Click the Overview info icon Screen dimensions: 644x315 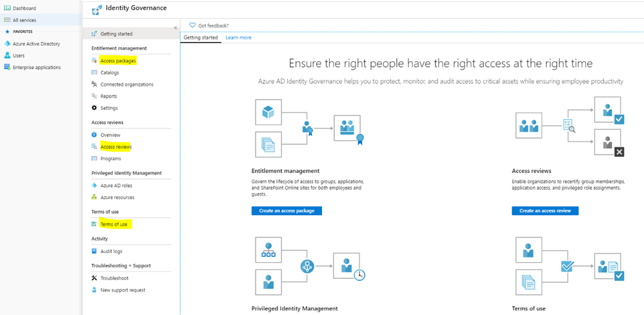click(x=94, y=135)
